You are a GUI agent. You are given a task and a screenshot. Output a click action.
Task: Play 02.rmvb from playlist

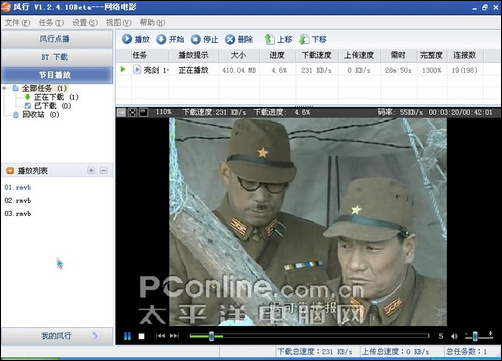coord(18,200)
